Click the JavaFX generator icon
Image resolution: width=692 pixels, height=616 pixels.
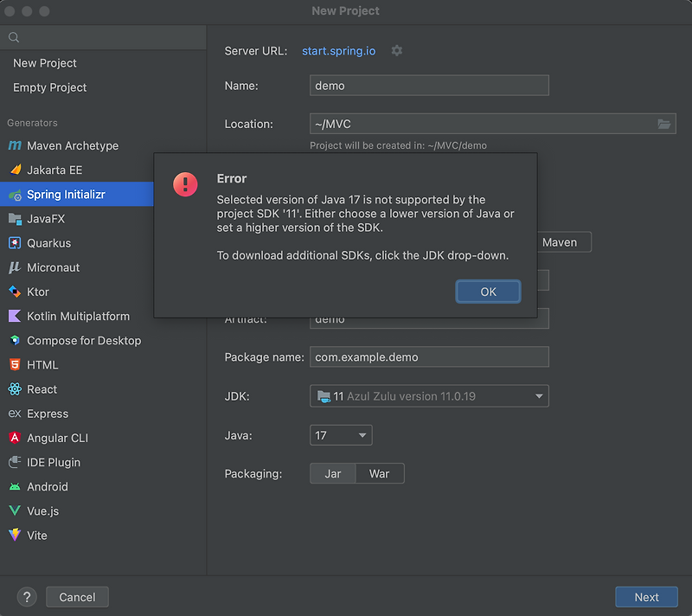coord(14,219)
